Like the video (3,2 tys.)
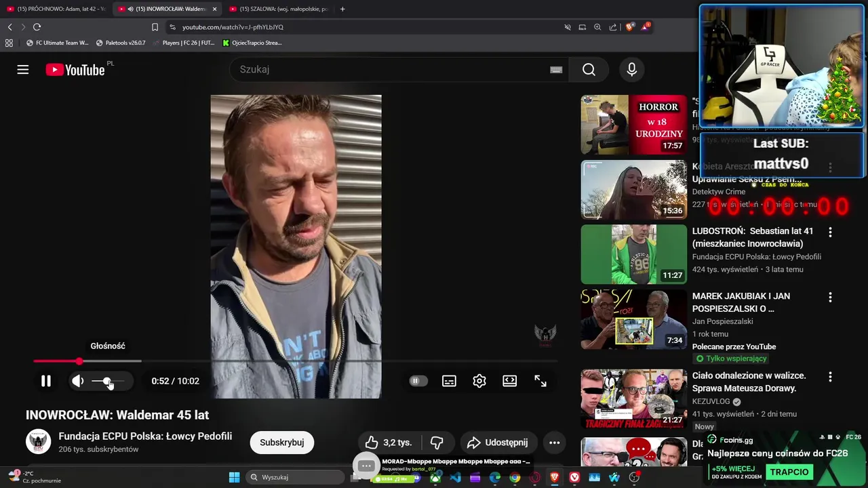 (389, 443)
